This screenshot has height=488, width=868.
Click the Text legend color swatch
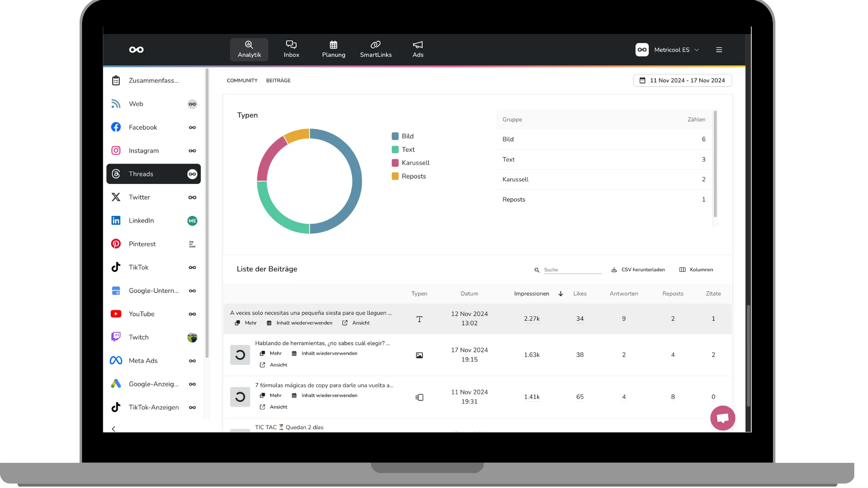pos(395,150)
